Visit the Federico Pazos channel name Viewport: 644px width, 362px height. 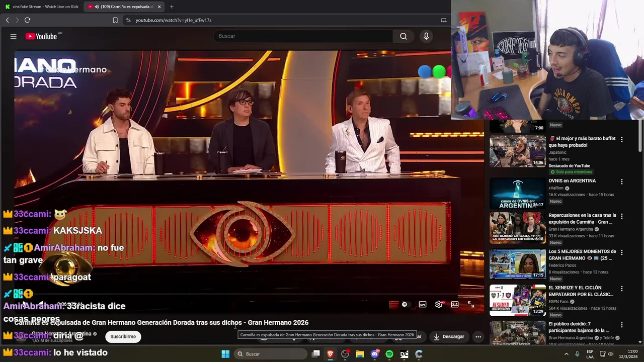[x=562, y=265]
